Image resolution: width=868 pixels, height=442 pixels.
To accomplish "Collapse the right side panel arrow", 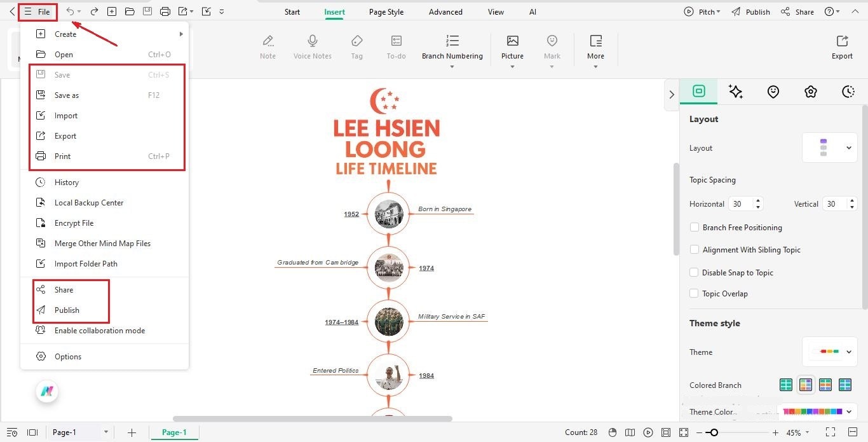I will (672, 95).
